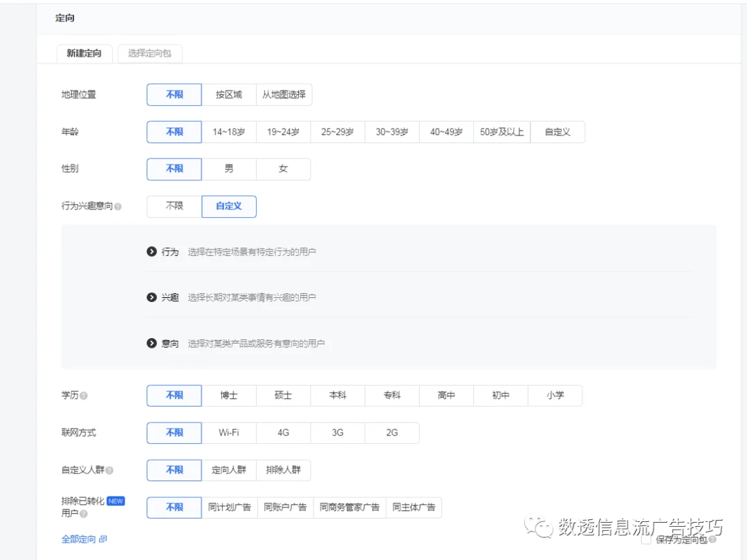Screen dimensions: 747x560
Task: Pick the 50岁及以上 age range
Action: tap(501, 132)
